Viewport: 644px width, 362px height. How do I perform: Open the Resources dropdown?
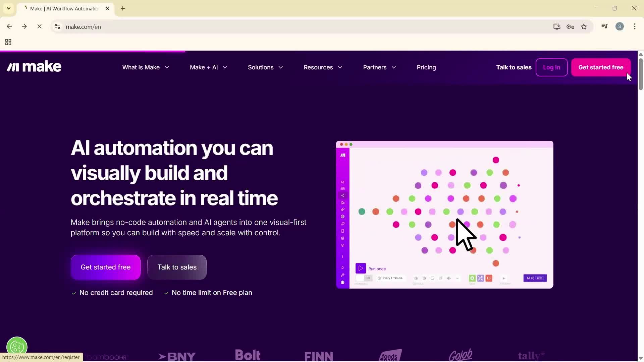(322, 67)
